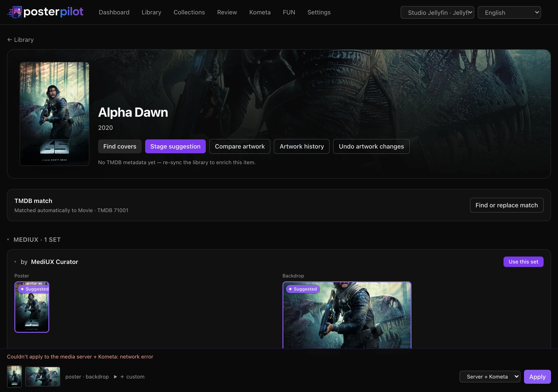Click the Alpha Dawn title

click(133, 112)
